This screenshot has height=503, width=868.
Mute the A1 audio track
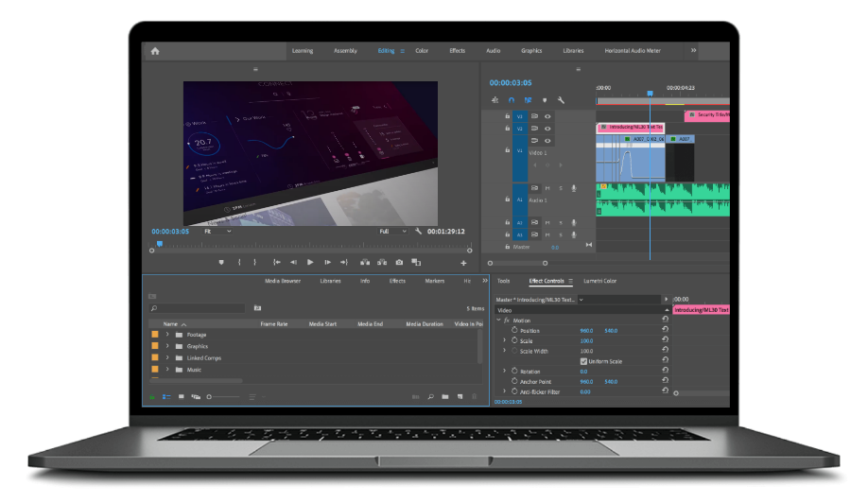(x=547, y=188)
